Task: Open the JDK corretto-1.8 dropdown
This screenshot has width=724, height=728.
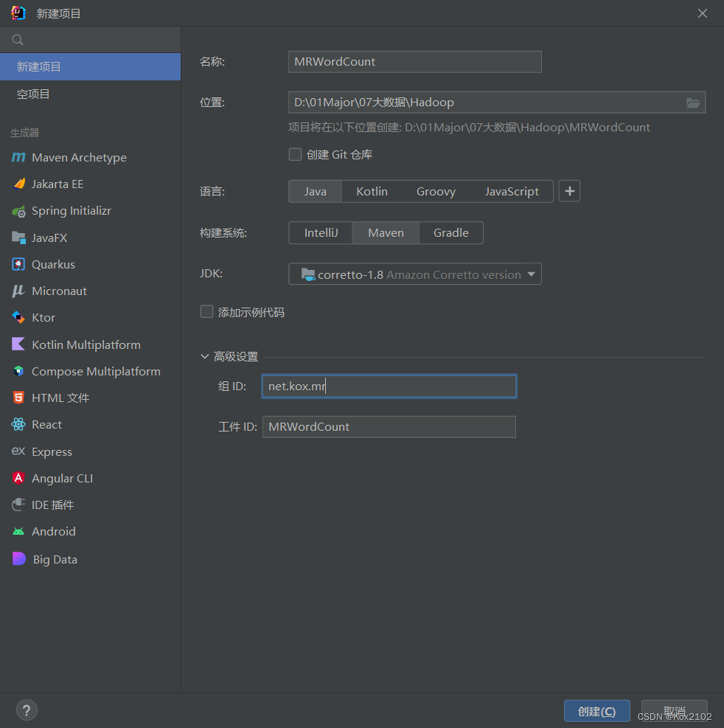Action: [415, 274]
